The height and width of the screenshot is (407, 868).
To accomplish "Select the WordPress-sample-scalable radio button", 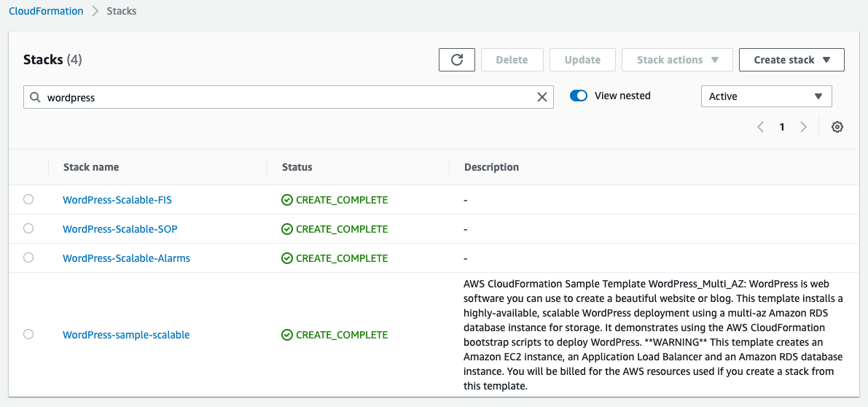I will pyautogui.click(x=28, y=334).
